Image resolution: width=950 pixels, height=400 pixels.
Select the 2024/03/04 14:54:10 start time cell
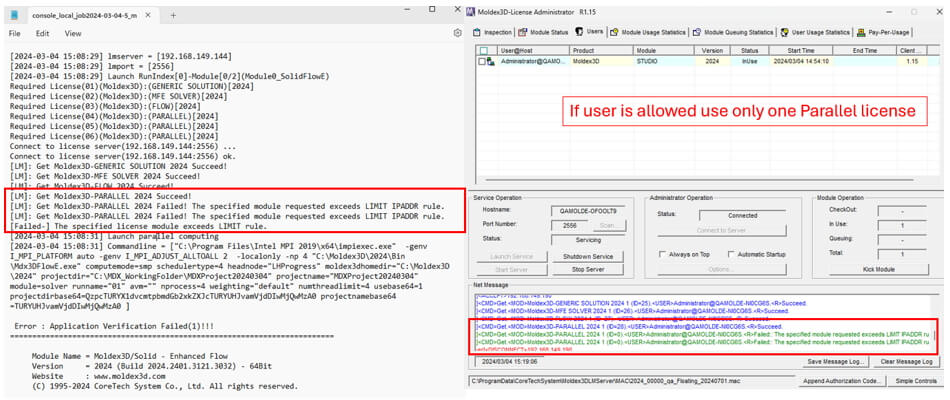[801, 61]
